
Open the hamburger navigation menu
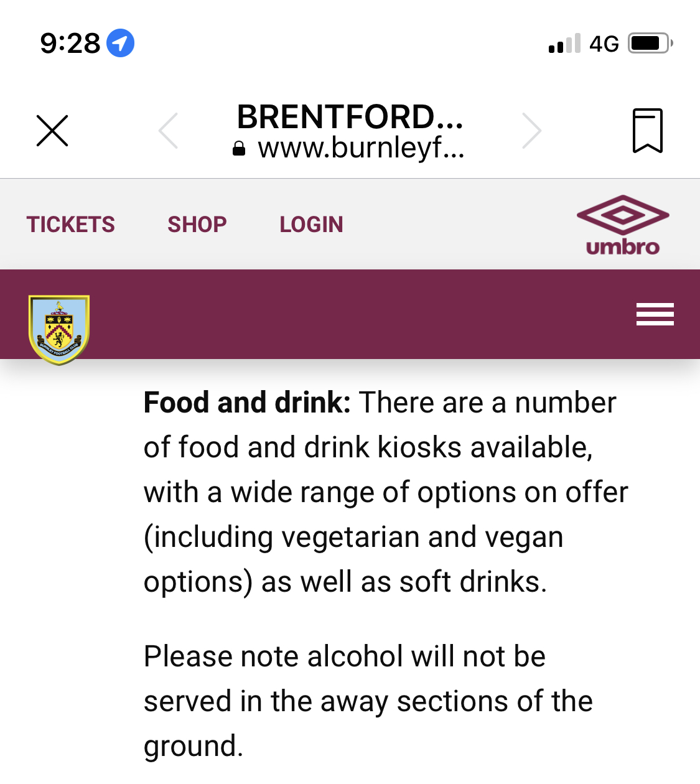pyautogui.click(x=655, y=314)
